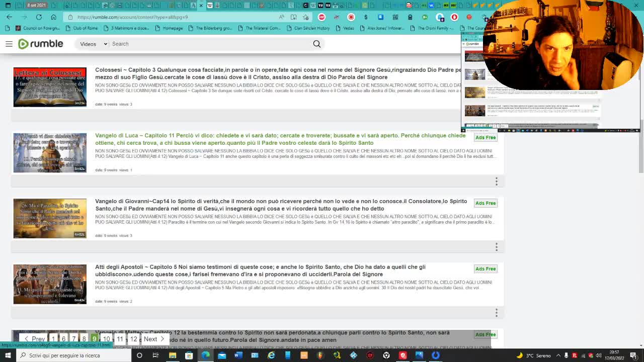Close the active browser tab
644x362 pixels.
click(201, 6)
